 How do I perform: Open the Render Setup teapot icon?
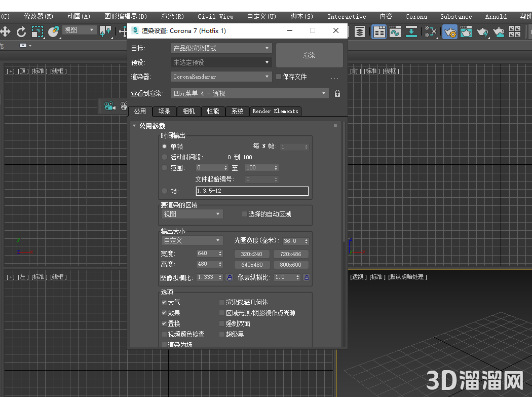450,31
